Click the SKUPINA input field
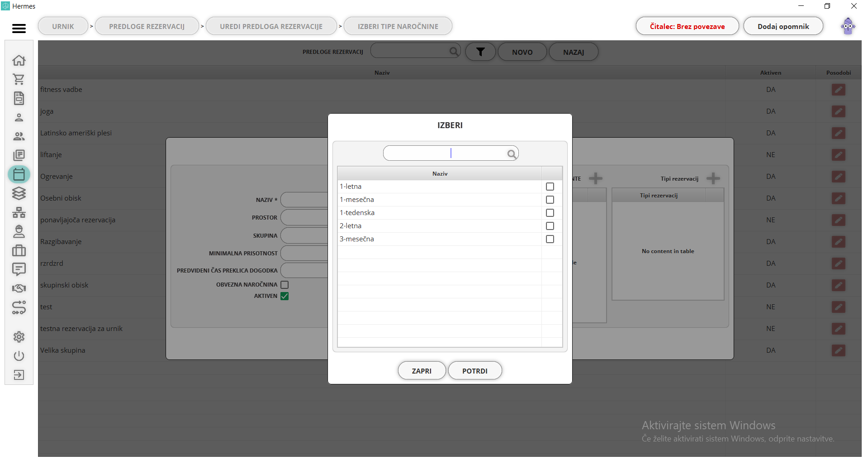868x465 pixels. pos(304,236)
